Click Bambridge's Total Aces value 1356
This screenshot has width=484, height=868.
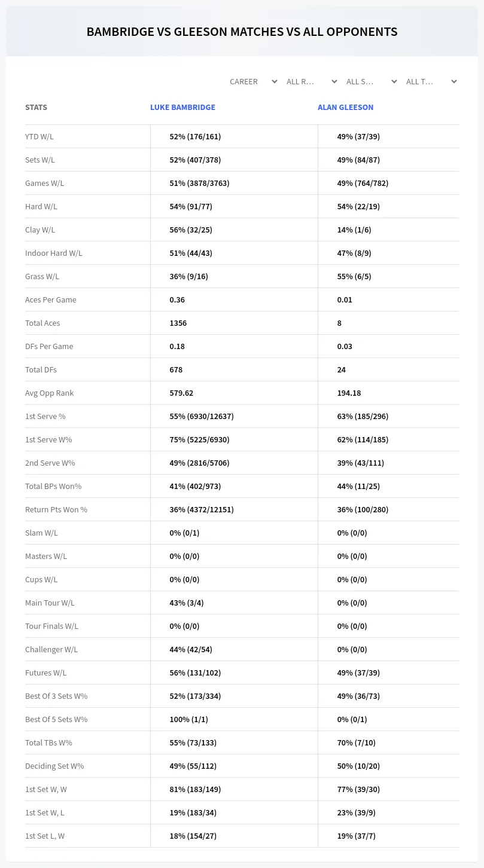click(178, 323)
